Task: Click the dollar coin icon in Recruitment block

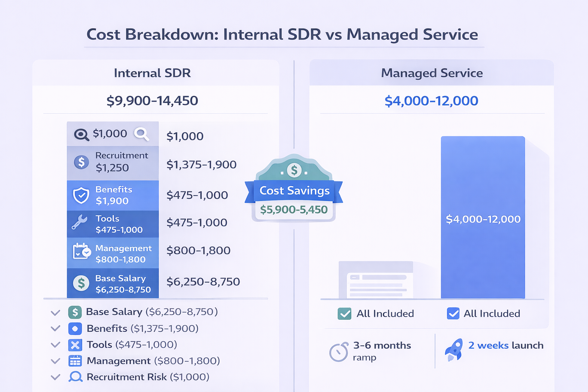Action: (x=81, y=162)
